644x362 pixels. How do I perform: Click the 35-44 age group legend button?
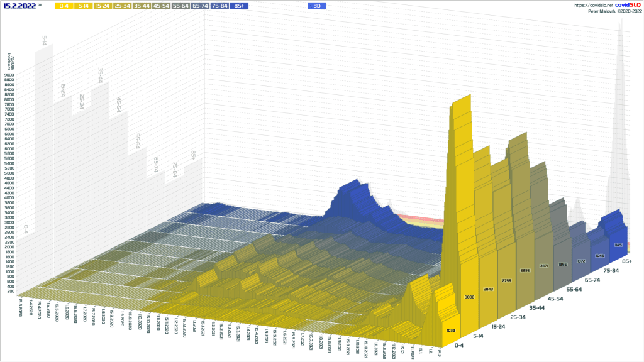[142, 6]
